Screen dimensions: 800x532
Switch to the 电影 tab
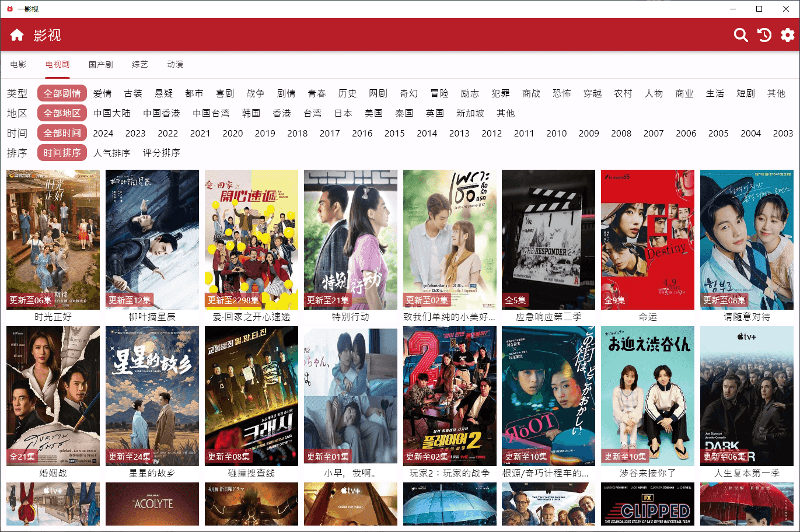[18, 64]
